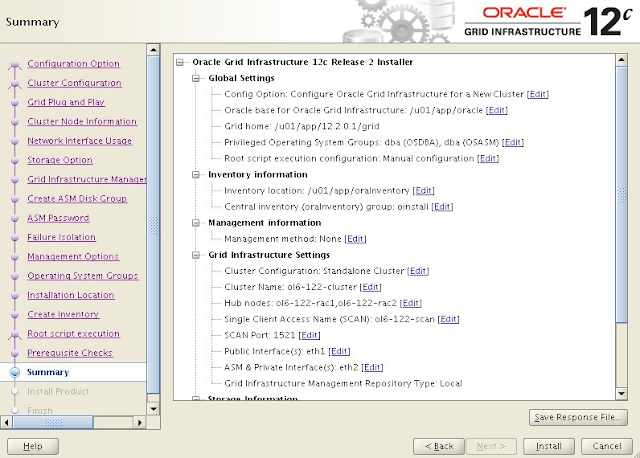The image size is (640, 458).
Task: Open the Grid Plug and Play step
Action: tap(66, 102)
